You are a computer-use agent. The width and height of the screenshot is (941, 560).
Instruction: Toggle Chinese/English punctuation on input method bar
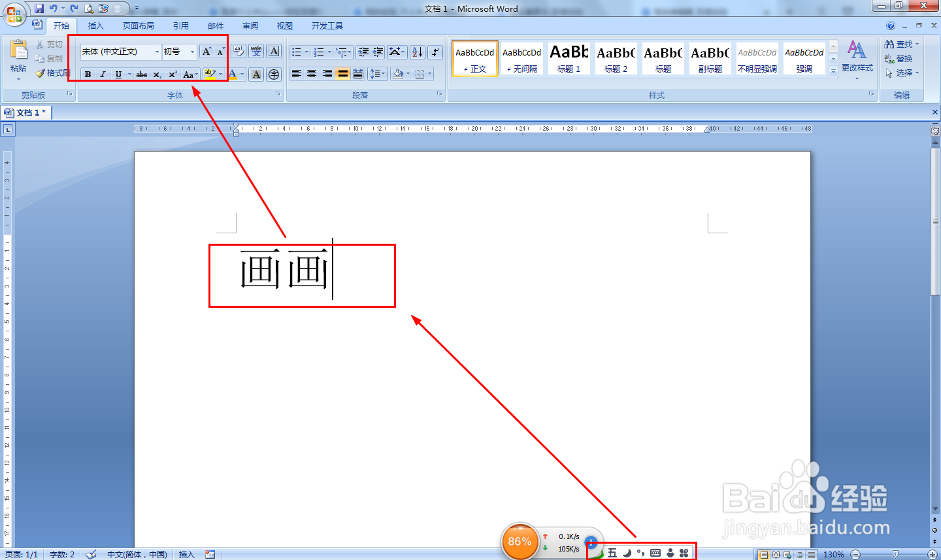(639, 552)
